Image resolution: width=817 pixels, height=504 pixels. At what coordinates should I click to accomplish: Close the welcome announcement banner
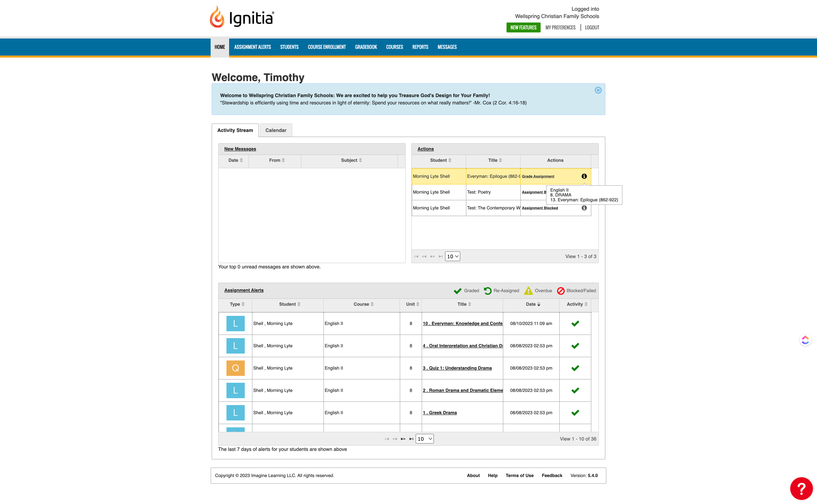(x=598, y=90)
